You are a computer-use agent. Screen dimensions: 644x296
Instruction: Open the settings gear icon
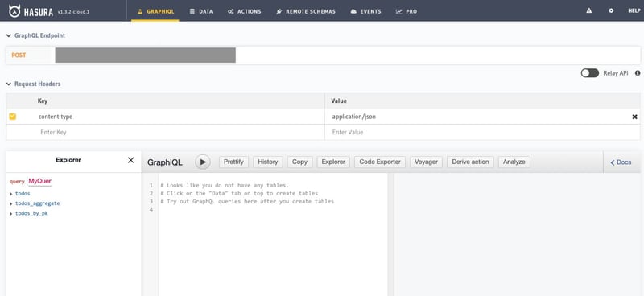pos(611,11)
